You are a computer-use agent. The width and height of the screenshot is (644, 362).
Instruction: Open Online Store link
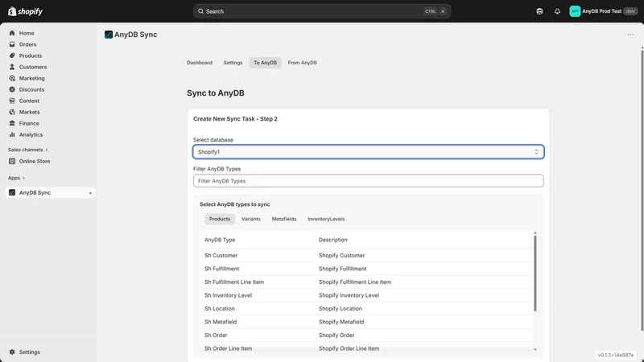point(35,162)
